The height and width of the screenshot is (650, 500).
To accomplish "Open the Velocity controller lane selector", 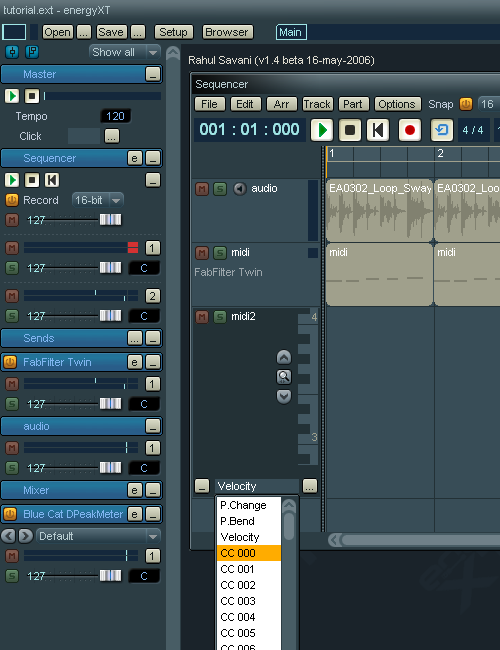I will click(x=257, y=486).
